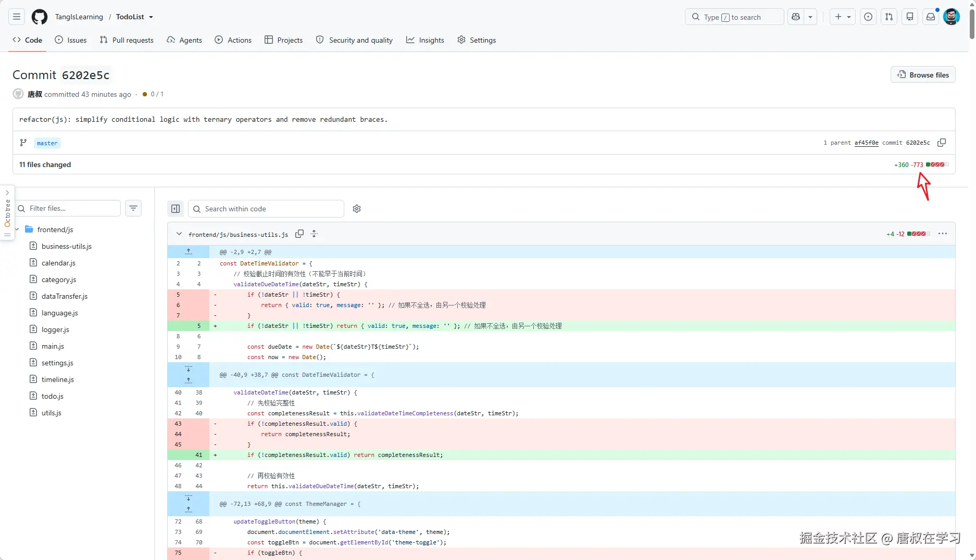Select business-utils.js in file tree
Screen dimensions: 976x560
click(66, 246)
